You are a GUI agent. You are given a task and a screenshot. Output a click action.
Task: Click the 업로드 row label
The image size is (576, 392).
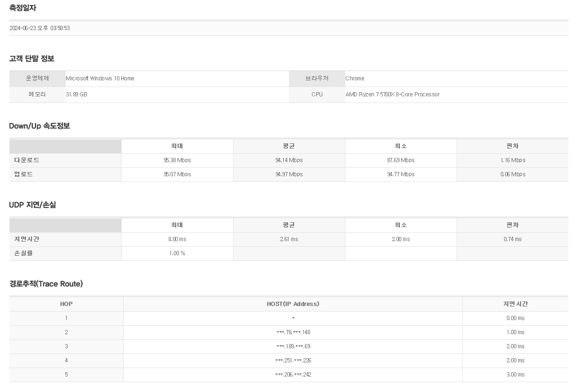tap(23, 174)
